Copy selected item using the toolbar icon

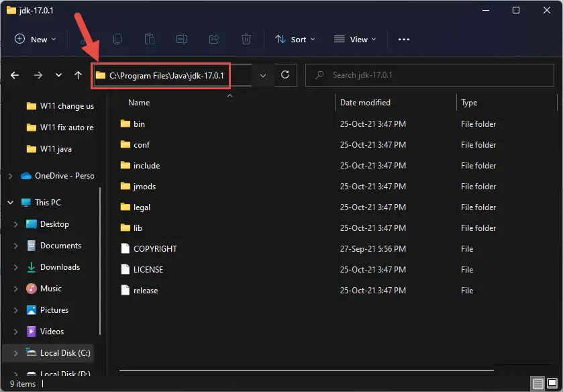pos(117,39)
